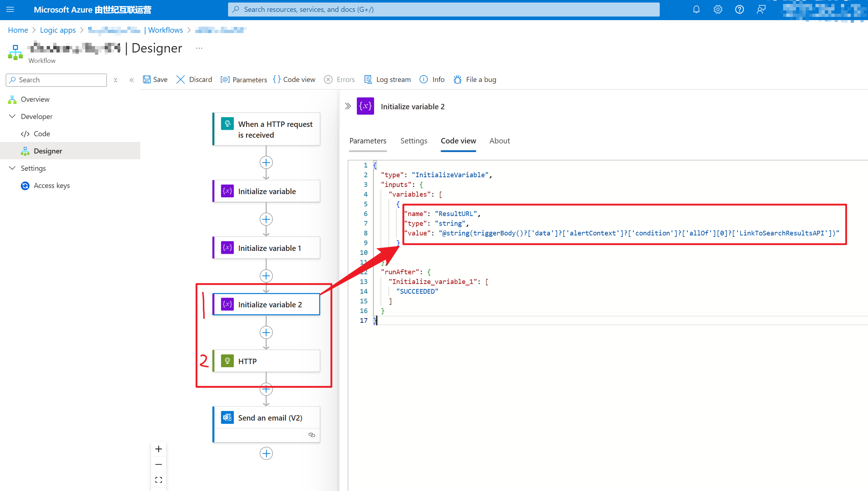868x491 pixels.
Task: Click the File a bug icon
Action: [458, 79]
